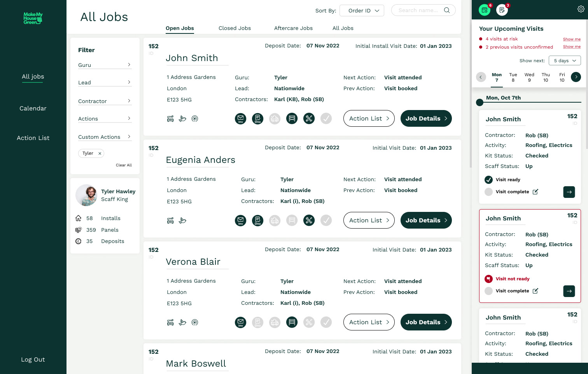The image size is (588, 374).
Task: Click Show me for visits at risk
Action: [572, 39]
